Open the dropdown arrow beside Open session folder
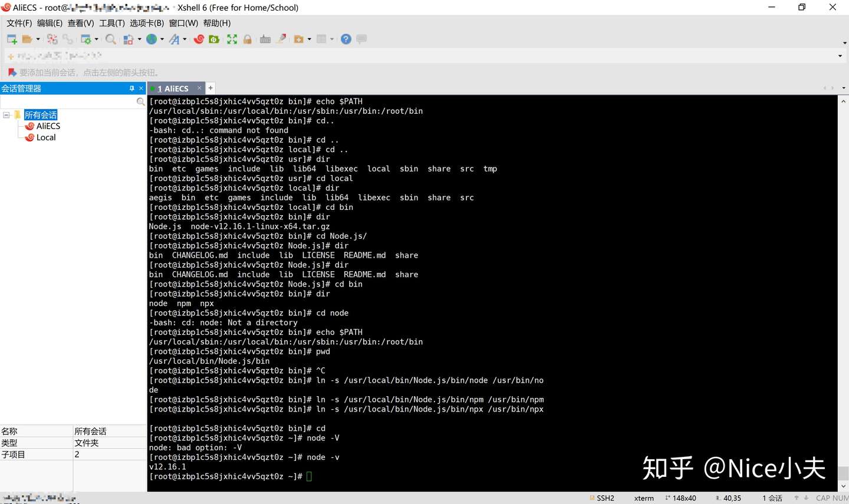 pos(38,39)
